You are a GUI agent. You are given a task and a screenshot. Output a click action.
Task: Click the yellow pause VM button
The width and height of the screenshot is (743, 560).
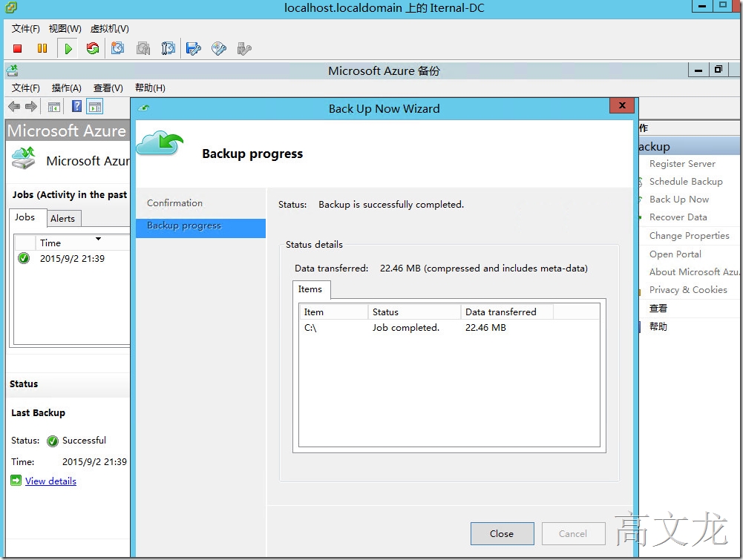[x=42, y=48]
